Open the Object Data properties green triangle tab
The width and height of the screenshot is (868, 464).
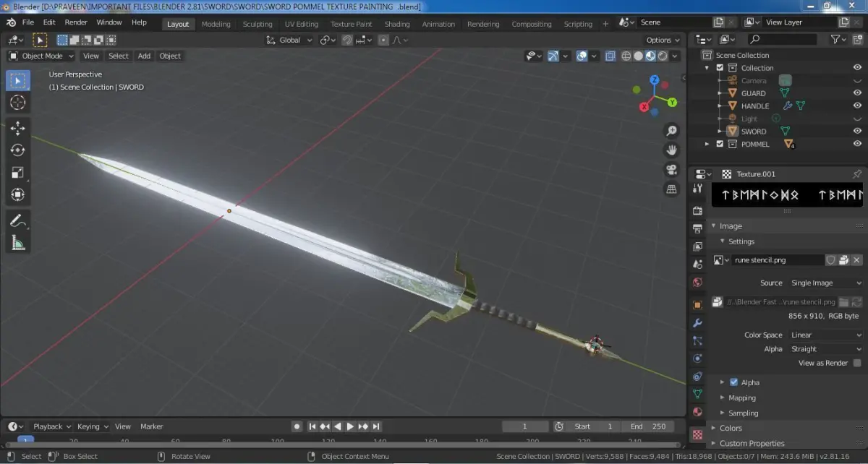[697, 395]
